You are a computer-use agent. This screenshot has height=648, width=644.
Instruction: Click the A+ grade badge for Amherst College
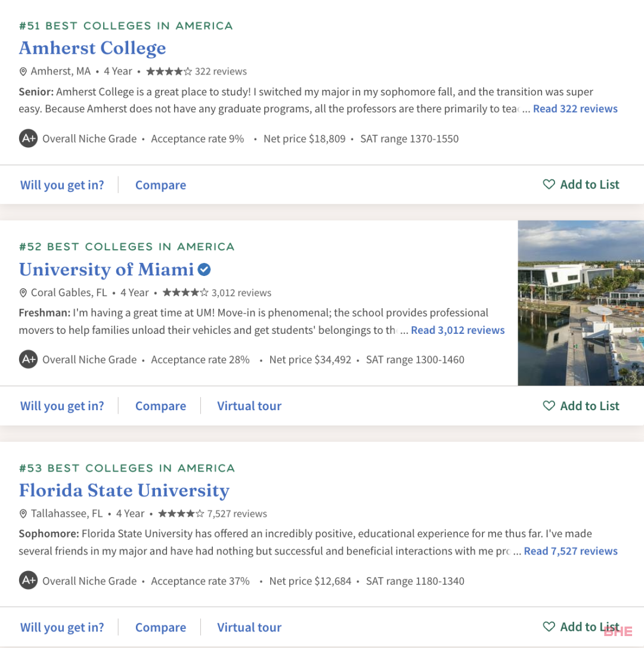pos(28,138)
